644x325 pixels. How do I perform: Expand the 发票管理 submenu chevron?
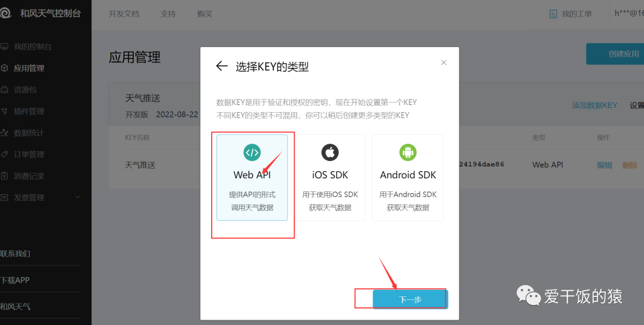pos(78,197)
